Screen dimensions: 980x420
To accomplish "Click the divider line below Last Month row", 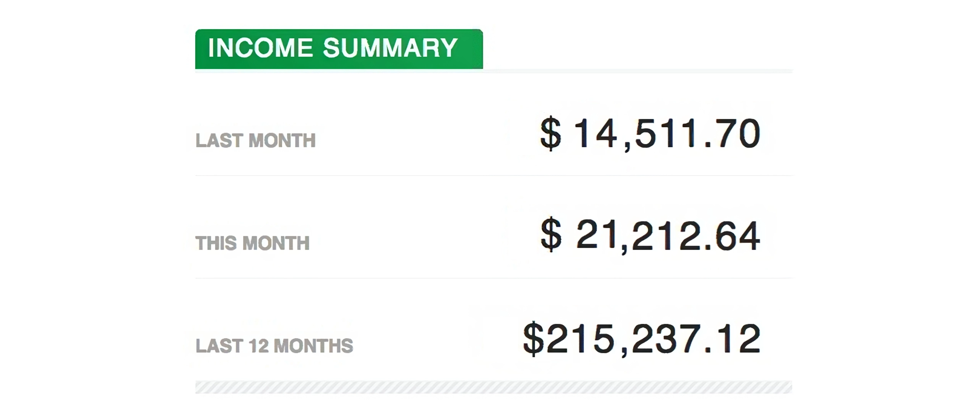I will point(494,176).
